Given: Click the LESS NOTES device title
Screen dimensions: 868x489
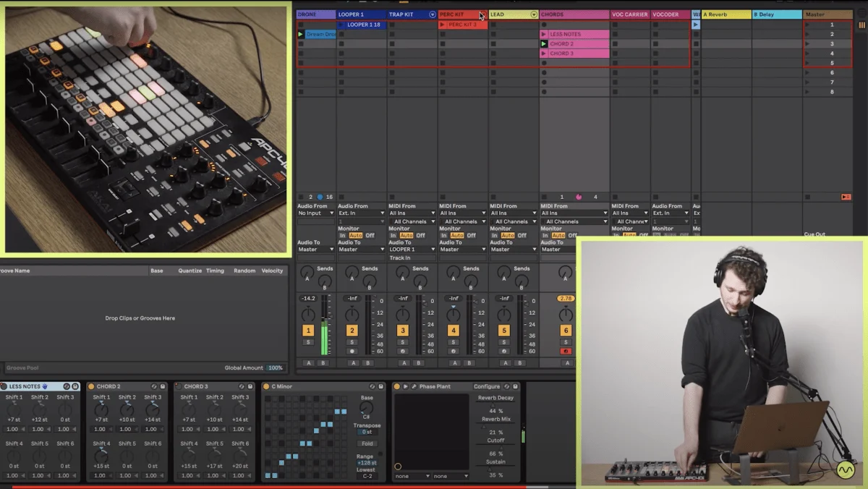Looking at the screenshot, I should 25,386.
